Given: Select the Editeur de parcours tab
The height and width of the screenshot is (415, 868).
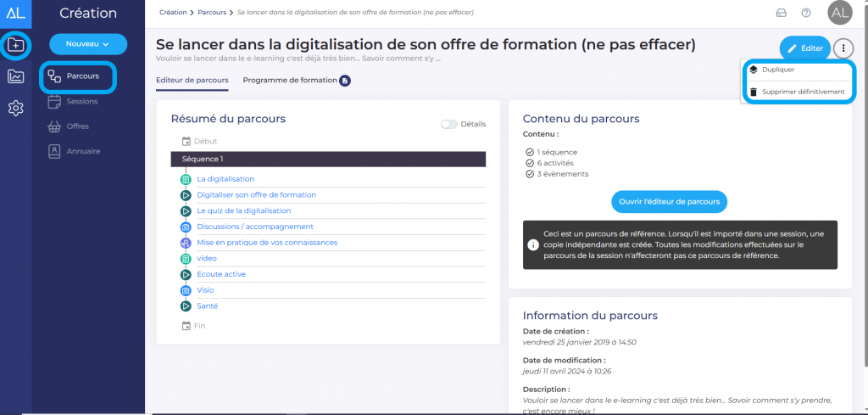Looking at the screenshot, I should [x=192, y=81].
